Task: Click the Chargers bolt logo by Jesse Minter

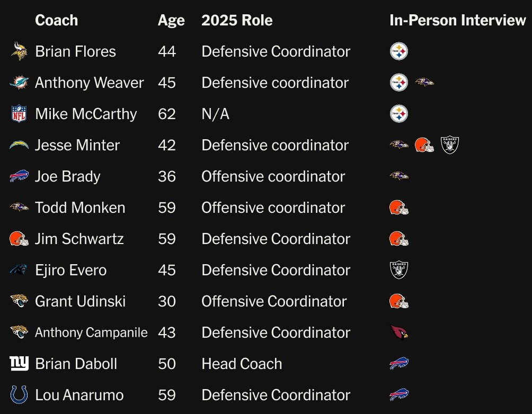Action: point(19,145)
